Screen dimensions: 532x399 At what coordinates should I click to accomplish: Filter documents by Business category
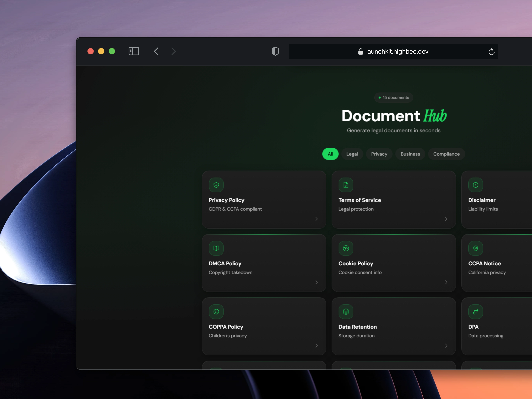(410, 154)
